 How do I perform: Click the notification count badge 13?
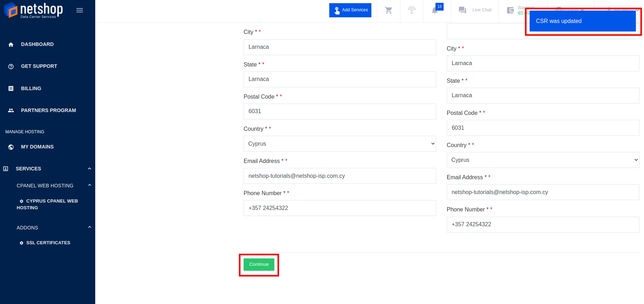pos(439,6)
